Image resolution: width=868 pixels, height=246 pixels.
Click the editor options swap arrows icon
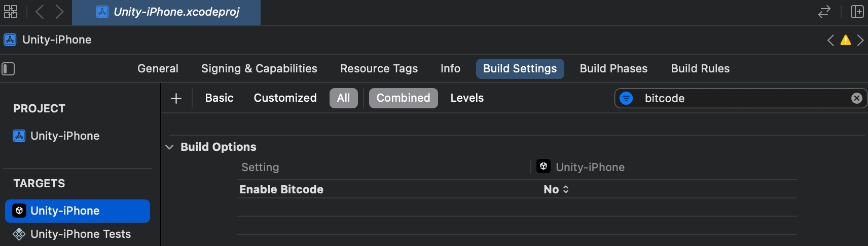824,12
